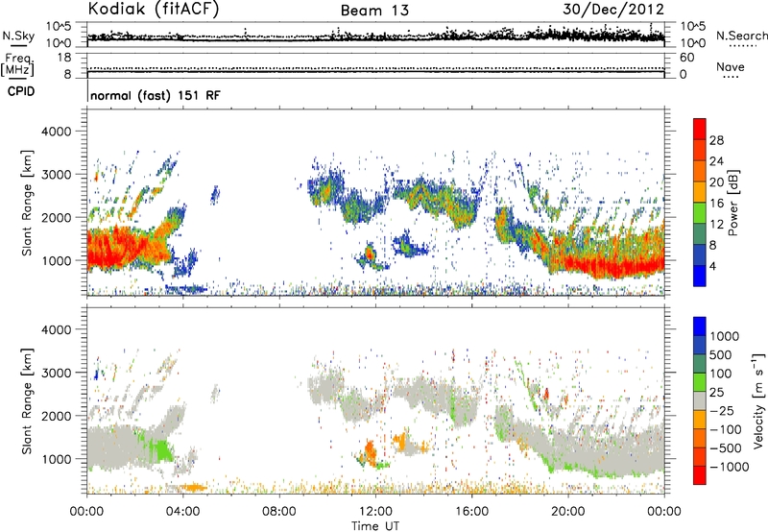Click the "Time UT" axis title
This screenshot has height=532, width=768.
coord(375,526)
